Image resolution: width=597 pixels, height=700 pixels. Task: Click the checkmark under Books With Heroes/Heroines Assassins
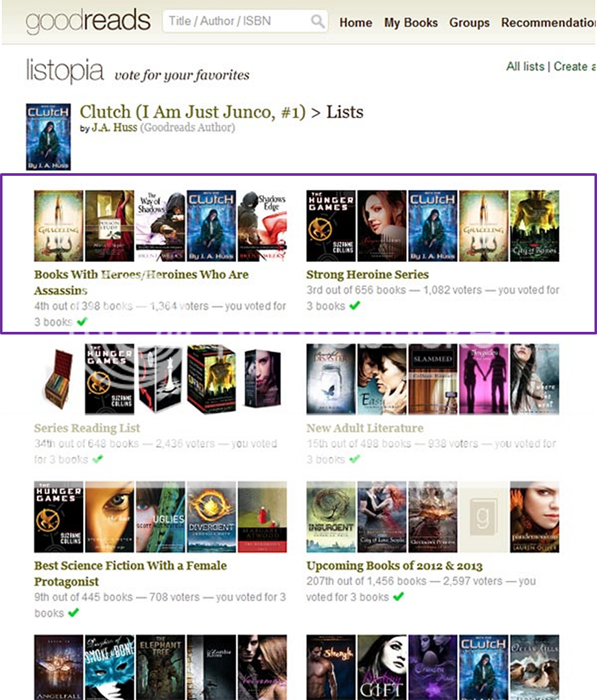point(82,322)
